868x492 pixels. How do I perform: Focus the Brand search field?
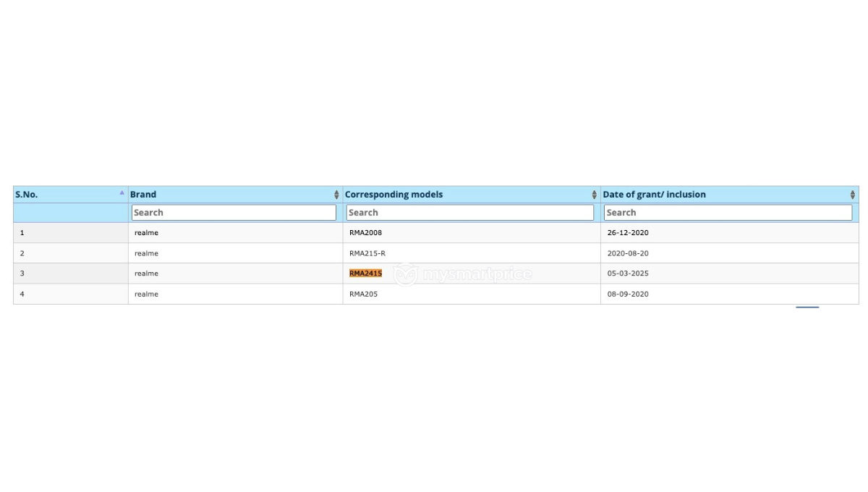(234, 213)
